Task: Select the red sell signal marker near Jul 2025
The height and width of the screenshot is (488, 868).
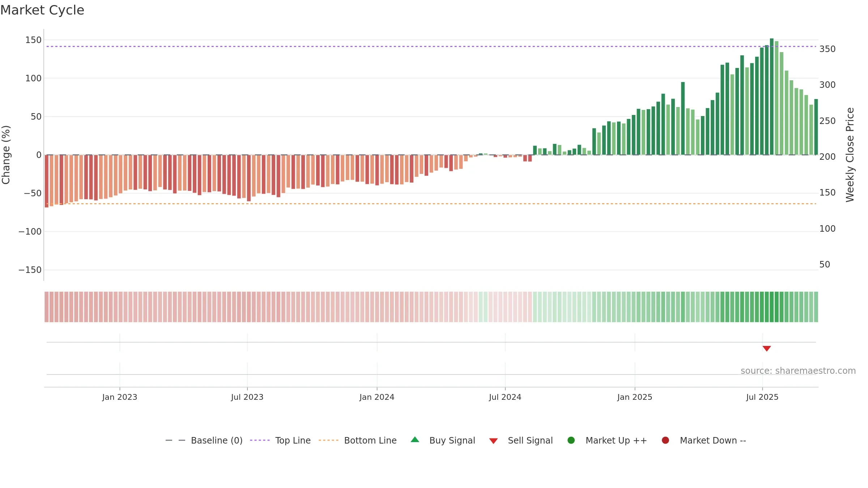Action: (x=767, y=348)
